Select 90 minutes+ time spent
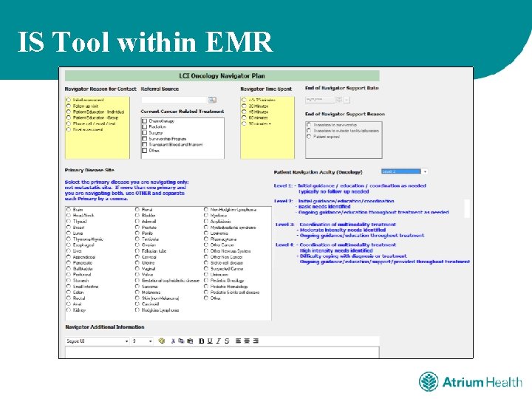The height and width of the screenshot is (399, 532). [244, 123]
